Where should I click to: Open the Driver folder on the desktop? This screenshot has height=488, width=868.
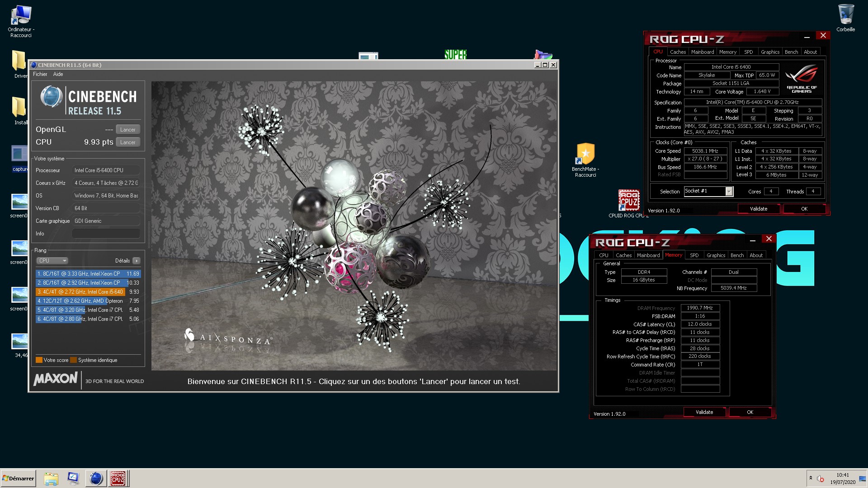[x=20, y=64]
